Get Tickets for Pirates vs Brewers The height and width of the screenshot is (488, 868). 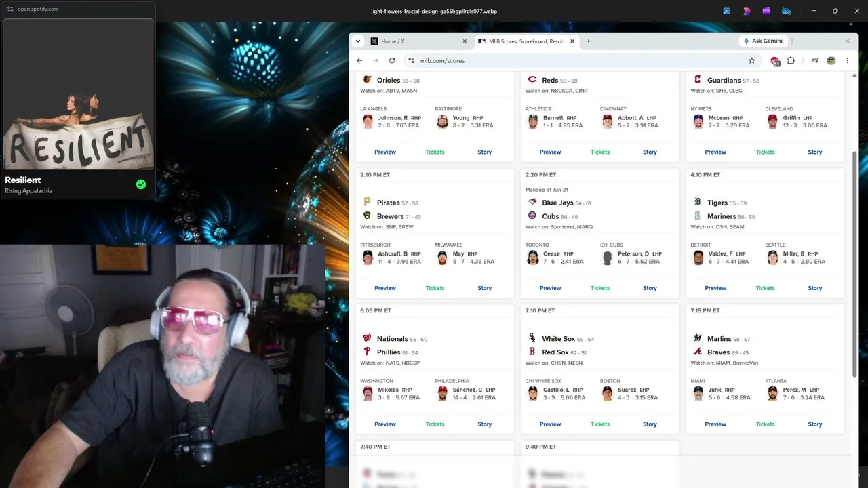coord(435,288)
